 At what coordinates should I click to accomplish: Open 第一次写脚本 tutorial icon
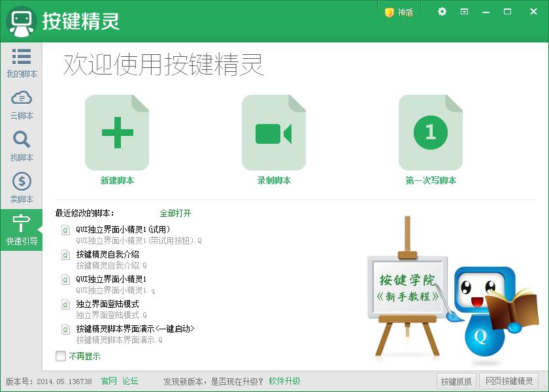430,131
